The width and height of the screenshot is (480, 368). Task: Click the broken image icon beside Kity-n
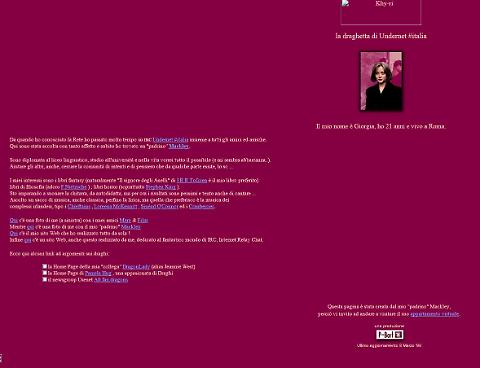coord(345,3)
